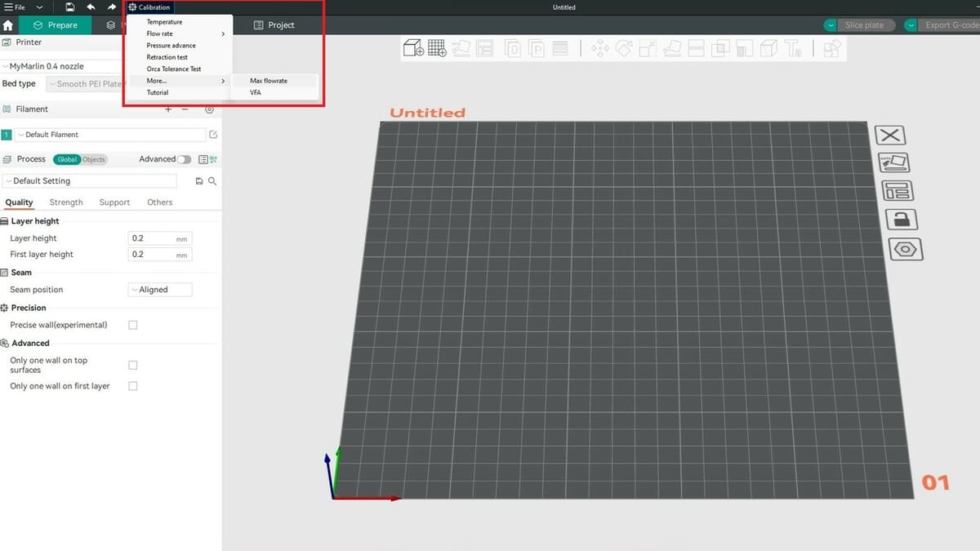Switch to the Strength tab
Viewport: 980px width, 551px height.
66,202
